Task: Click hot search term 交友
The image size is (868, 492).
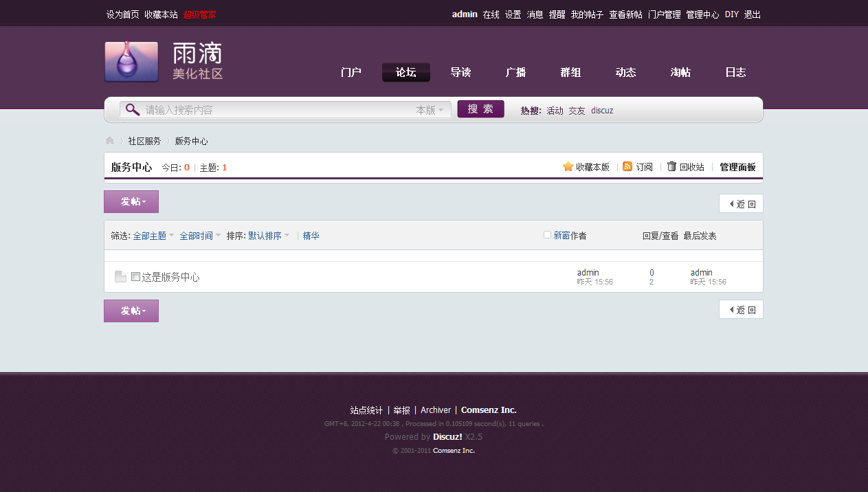Action: (577, 111)
